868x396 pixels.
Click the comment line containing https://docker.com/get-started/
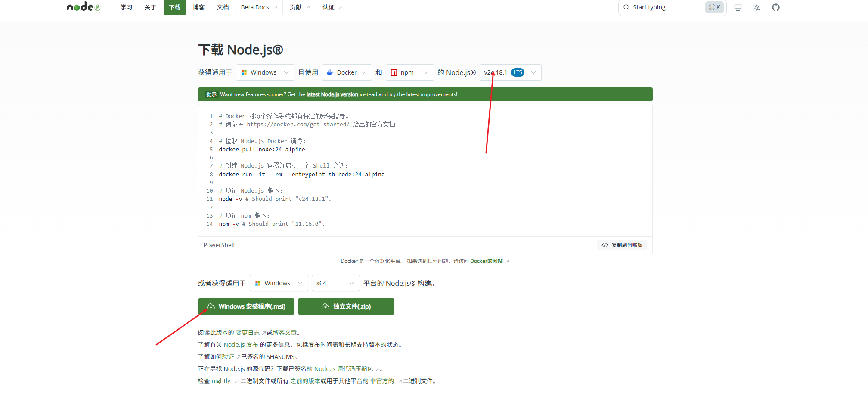pos(307,125)
